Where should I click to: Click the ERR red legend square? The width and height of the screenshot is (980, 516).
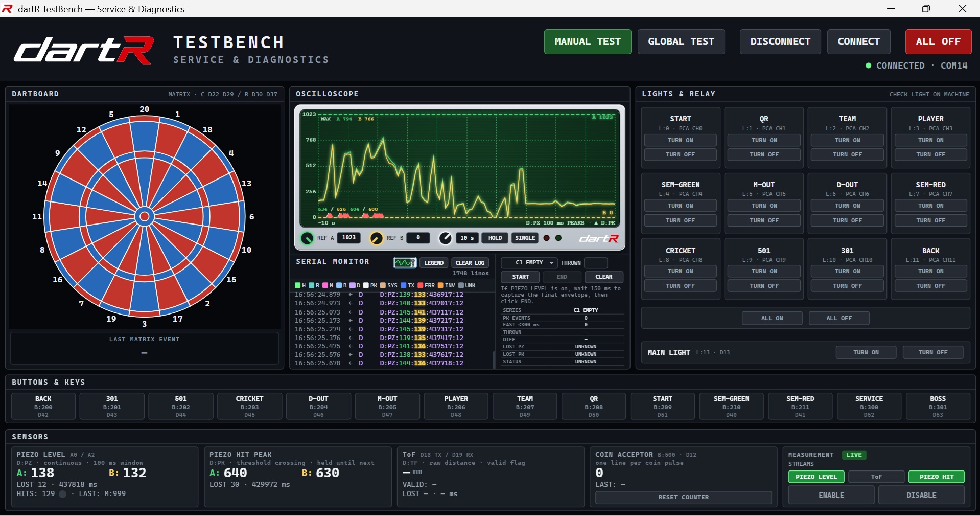(421, 285)
